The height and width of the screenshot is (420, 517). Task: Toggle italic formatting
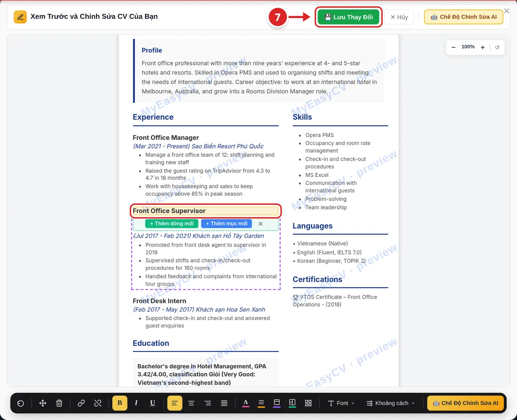136,403
